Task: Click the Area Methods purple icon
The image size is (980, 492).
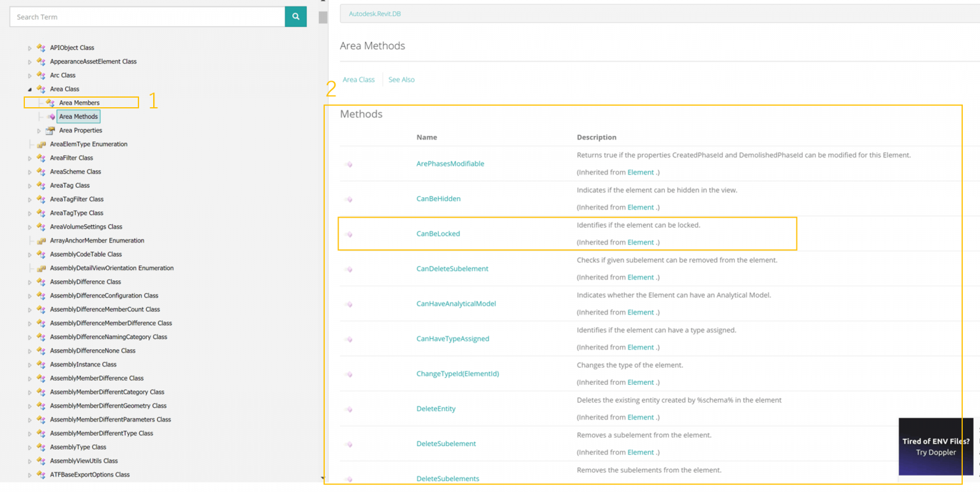Action: click(50, 117)
